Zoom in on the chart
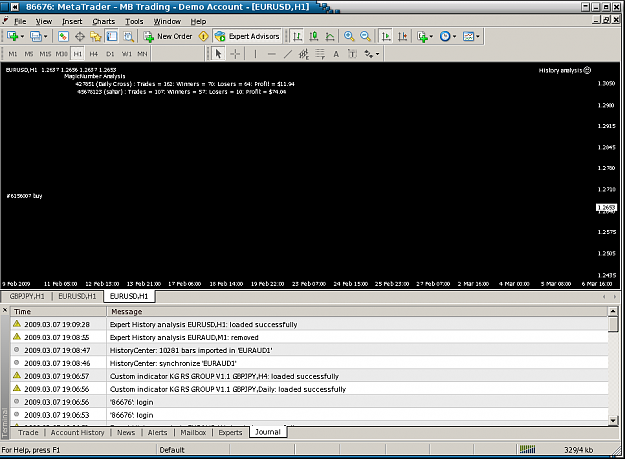Viewport: 625px width, 459px height. coord(349,37)
